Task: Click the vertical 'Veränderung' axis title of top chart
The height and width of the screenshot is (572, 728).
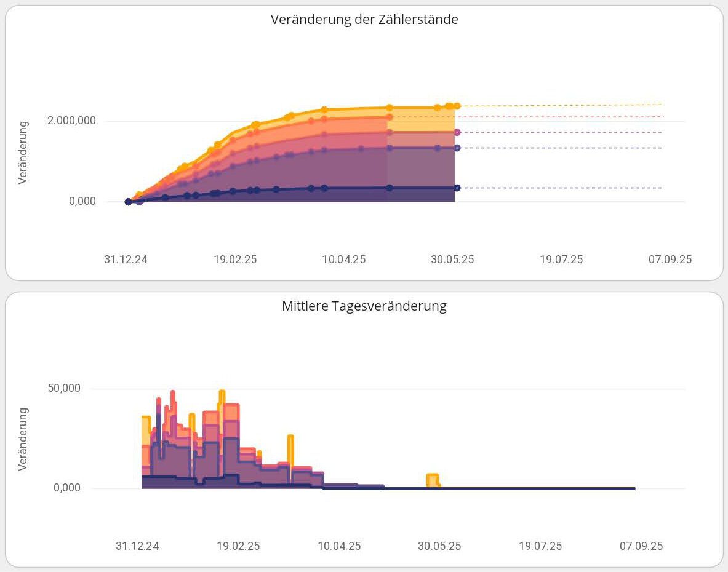Action: 23,153
